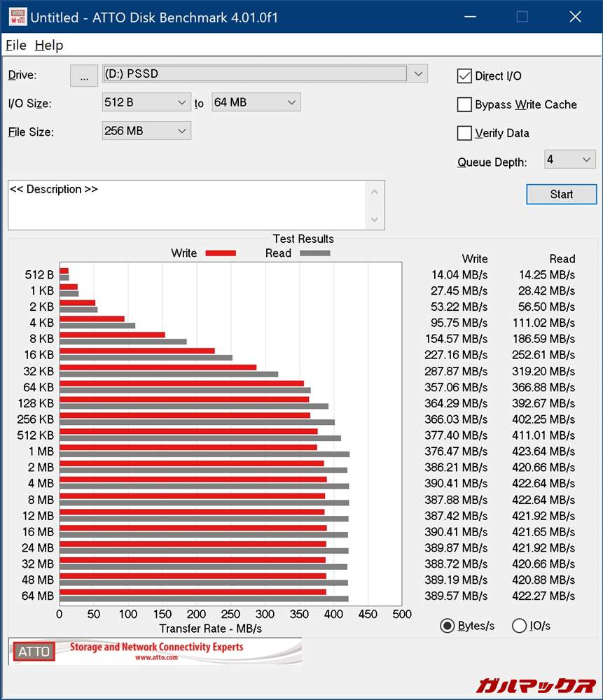The height and width of the screenshot is (700, 603).
Task: Select the IO/s radio button
Action: point(519,626)
